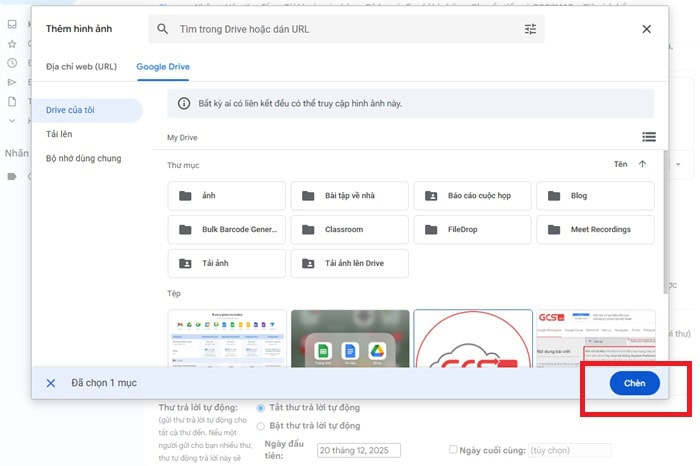Close the Thêm hình ảnh dialog
The width and height of the screenshot is (700, 466).
(x=646, y=29)
